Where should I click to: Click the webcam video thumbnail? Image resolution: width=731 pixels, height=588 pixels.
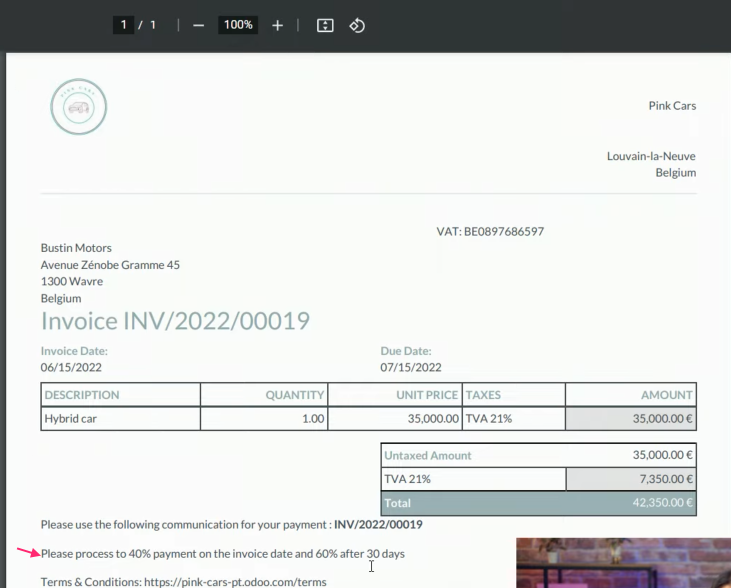623,563
